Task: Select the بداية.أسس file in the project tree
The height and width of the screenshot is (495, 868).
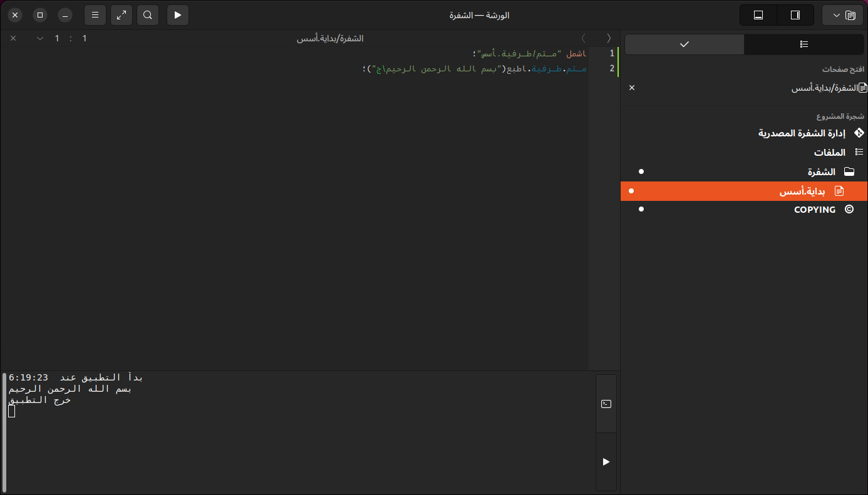Action: 802,191
